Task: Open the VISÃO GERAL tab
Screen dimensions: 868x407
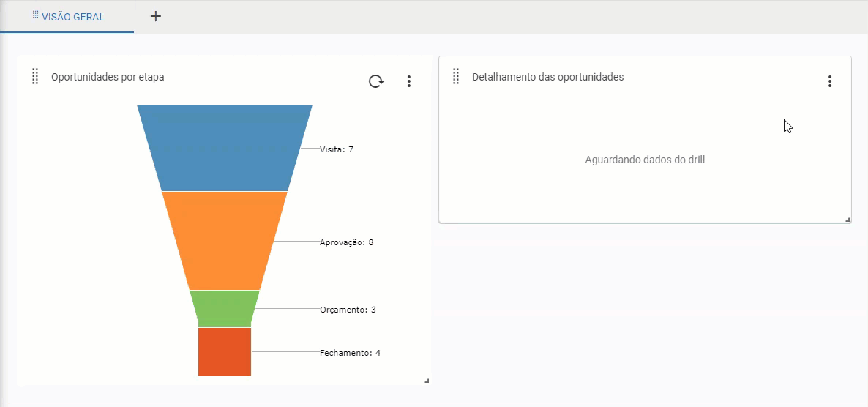Action: [67, 17]
